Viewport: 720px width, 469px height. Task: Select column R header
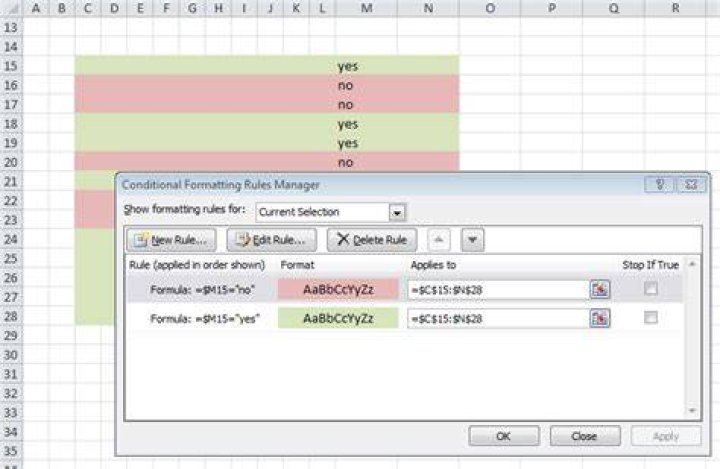coord(675,8)
